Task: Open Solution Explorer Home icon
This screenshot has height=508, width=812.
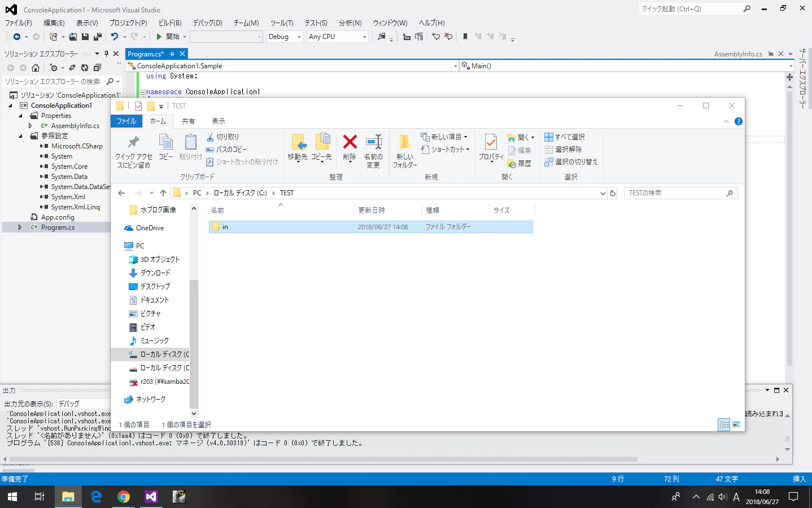Action: click(36, 68)
